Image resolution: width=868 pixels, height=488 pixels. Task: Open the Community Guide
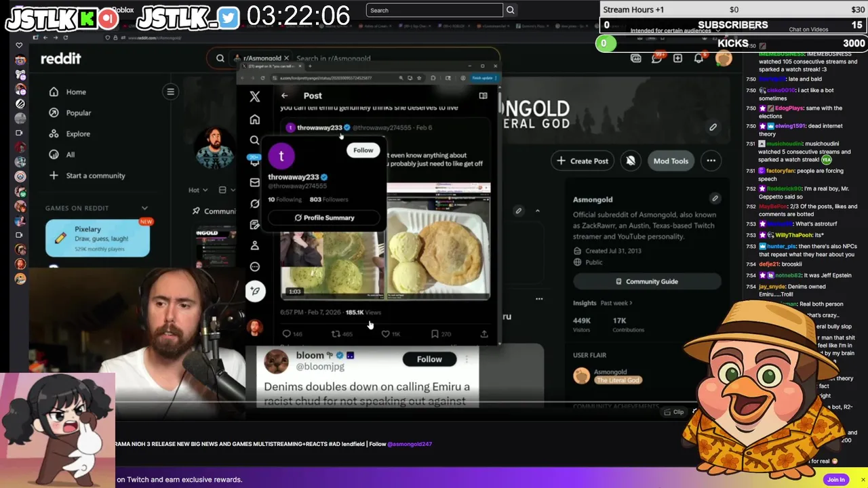[646, 281]
